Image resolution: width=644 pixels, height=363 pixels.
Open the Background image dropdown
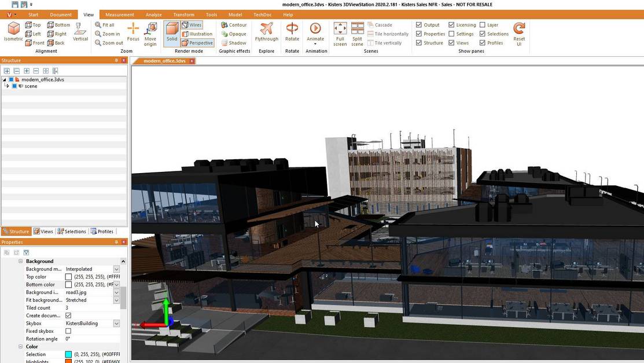pyautogui.click(x=117, y=292)
